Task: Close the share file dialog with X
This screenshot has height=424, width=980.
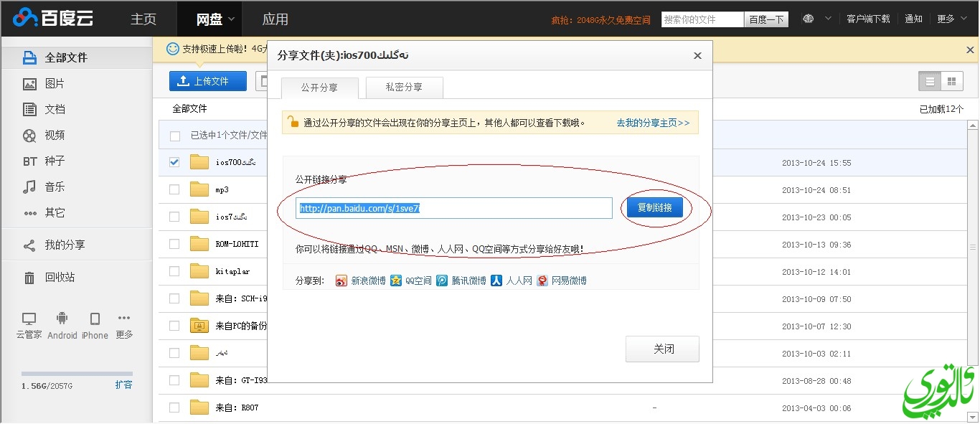Action: 697,55
